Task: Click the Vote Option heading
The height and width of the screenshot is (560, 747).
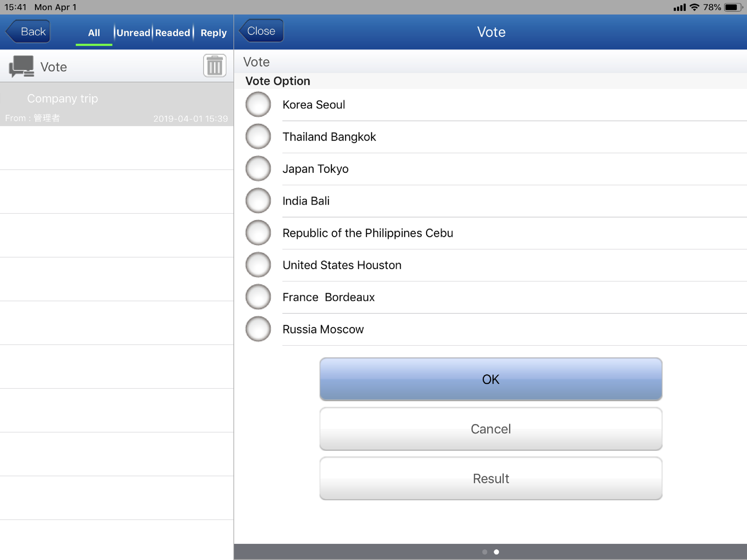Action: coord(278,81)
